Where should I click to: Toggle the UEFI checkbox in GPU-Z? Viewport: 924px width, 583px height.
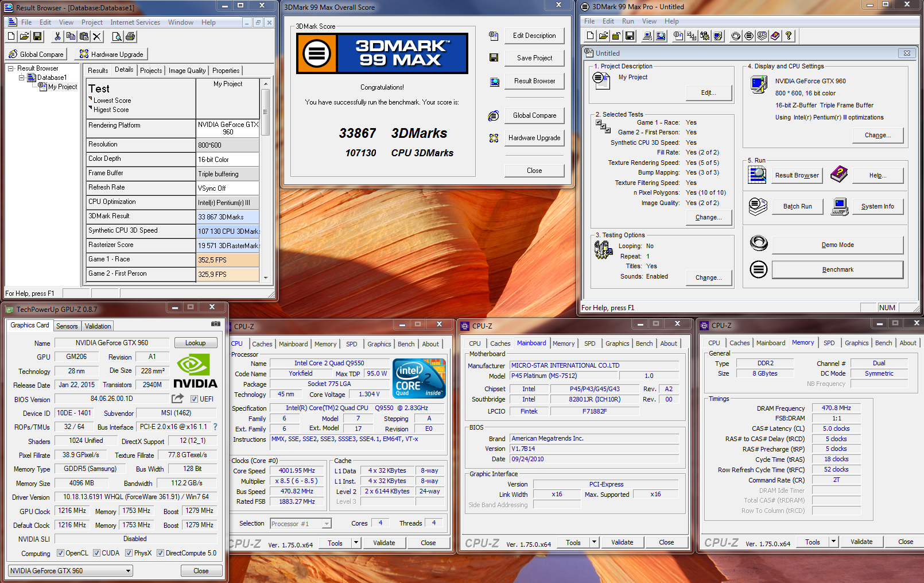[x=194, y=399]
